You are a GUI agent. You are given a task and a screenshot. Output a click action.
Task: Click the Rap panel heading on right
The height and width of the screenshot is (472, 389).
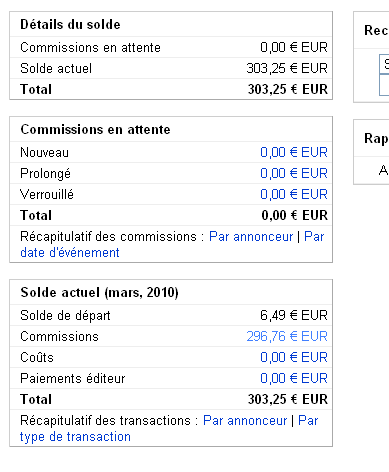pyautogui.click(x=376, y=138)
